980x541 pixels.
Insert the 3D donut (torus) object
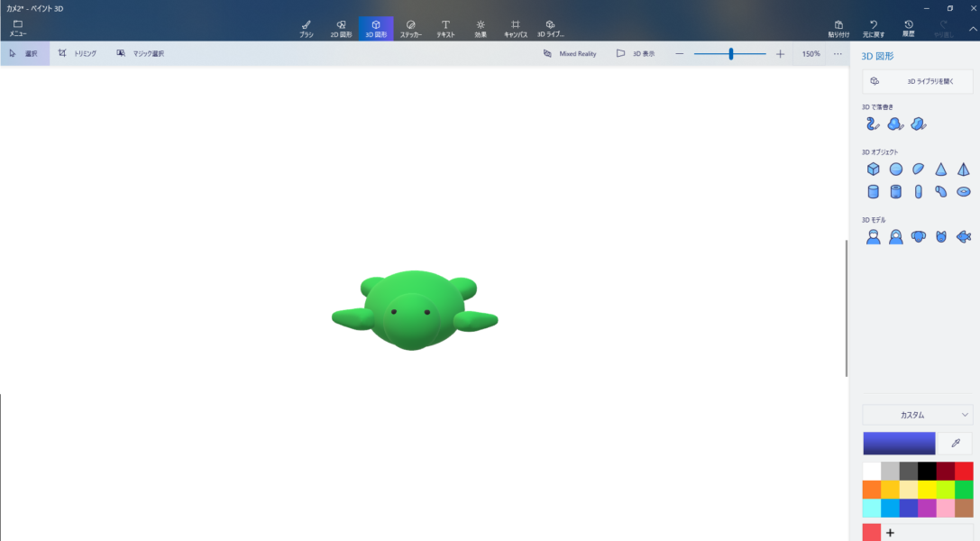point(963,192)
